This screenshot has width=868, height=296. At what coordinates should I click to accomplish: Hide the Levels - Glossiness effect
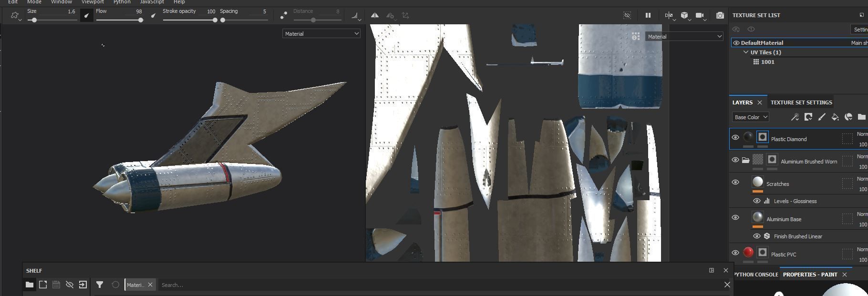click(757, 201)
